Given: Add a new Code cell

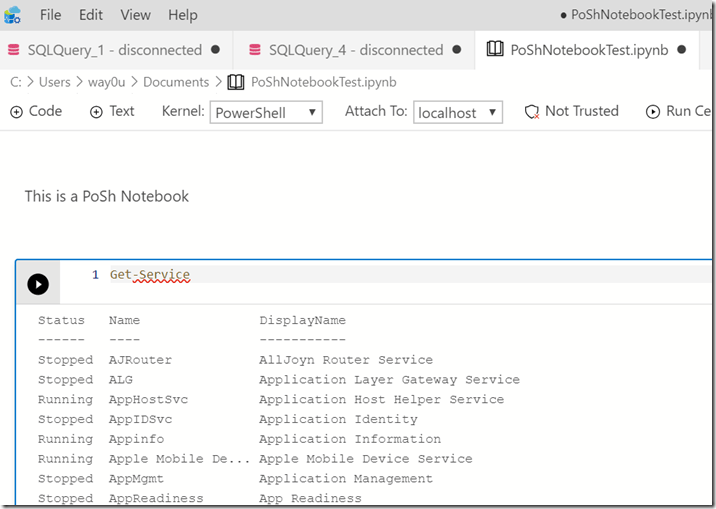Looking at the screenshot, I should tap(36, 111).
